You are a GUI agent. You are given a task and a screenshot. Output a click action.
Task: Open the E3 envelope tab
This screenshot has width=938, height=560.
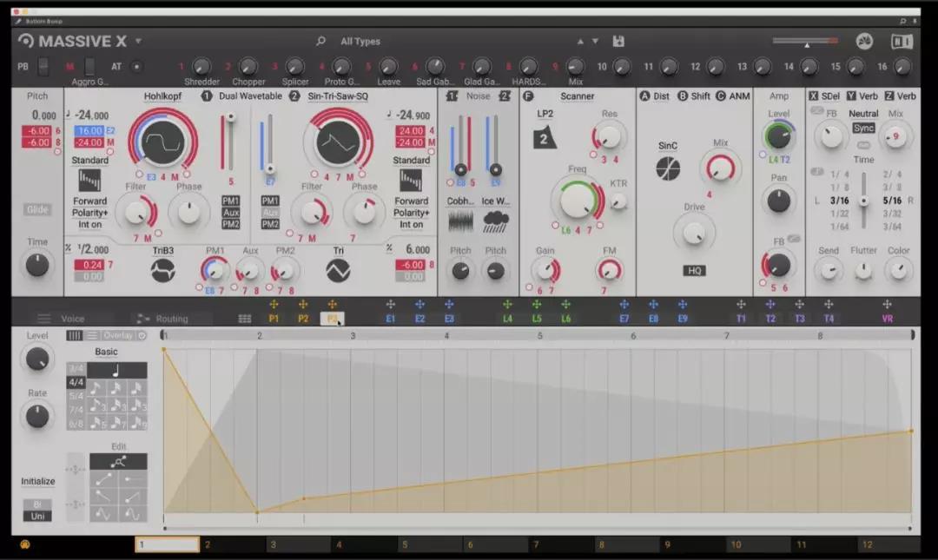pos(449,319)
